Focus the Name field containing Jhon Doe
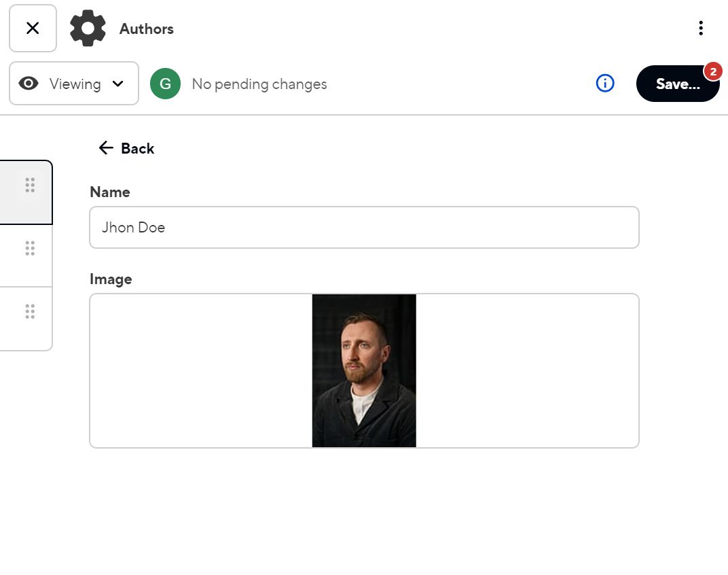Image resolution: width=728 pixels, height=575 pixels. (364, 227)
